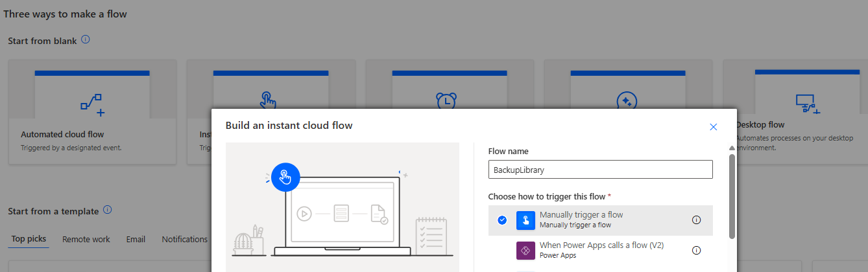Click info icon beside Start from a template
This screenshot has height=272, width=868.
[x=108, y=210]
